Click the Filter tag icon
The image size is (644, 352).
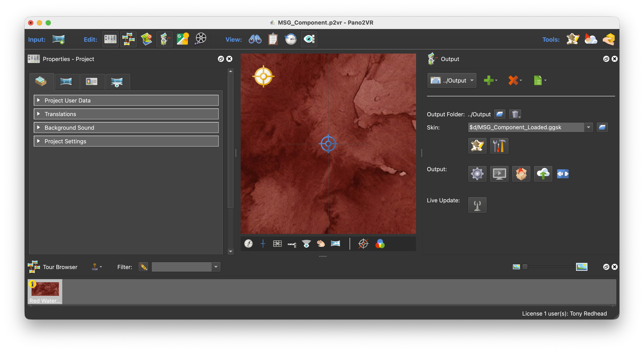coord(143,267)
